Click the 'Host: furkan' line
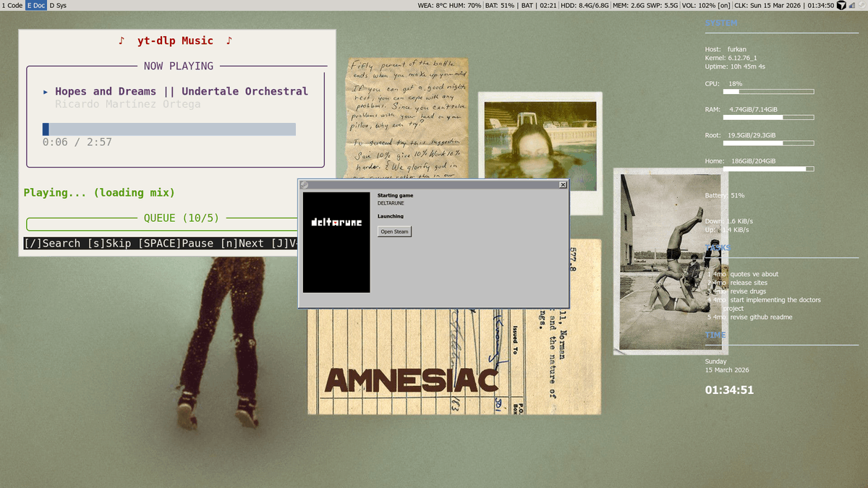Screen dimensions: 868x488 pos(726,49)
